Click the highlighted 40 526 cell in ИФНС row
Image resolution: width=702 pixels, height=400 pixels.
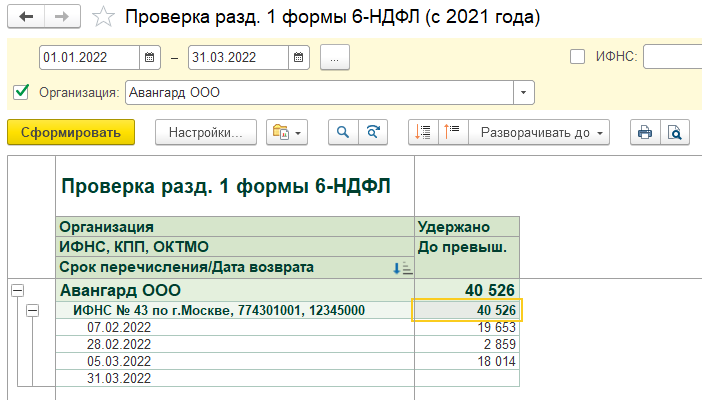click(x=467, y=310)
